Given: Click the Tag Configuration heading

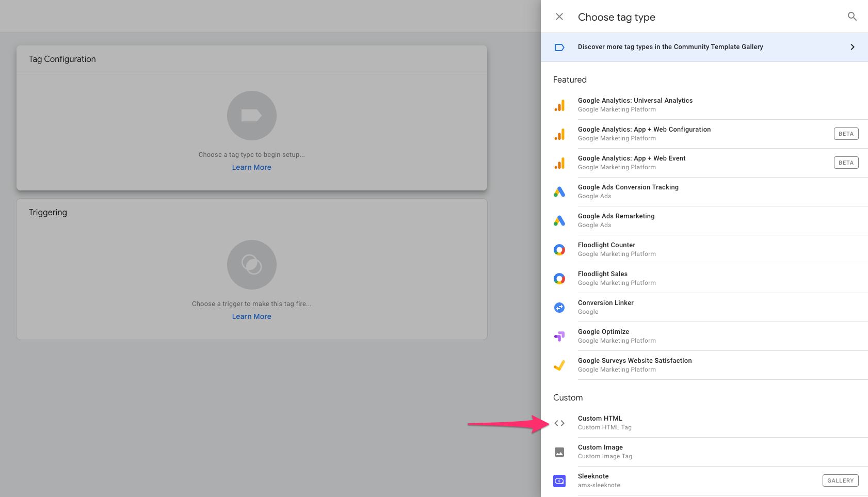Looking at the screenshot, I should [62, 59].
